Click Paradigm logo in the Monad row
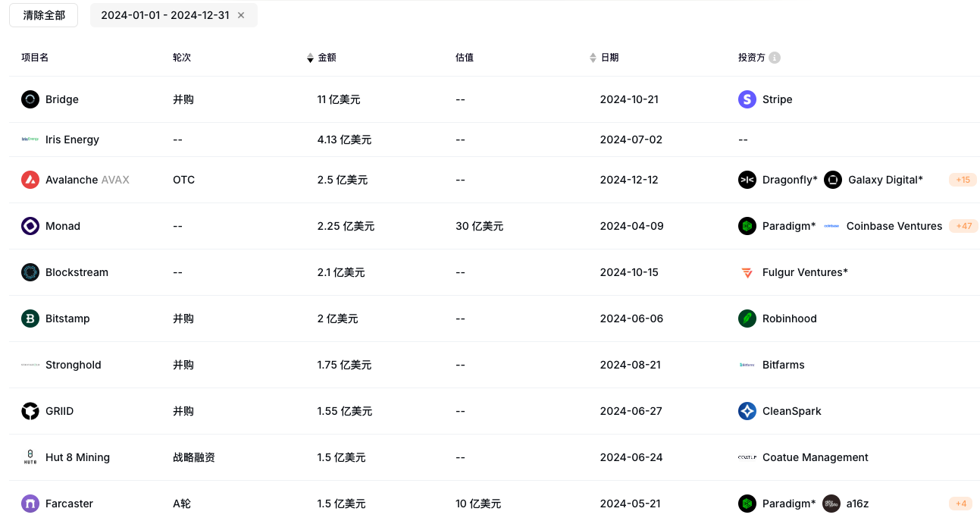980x521 pixels. click(x=747, y=226)
